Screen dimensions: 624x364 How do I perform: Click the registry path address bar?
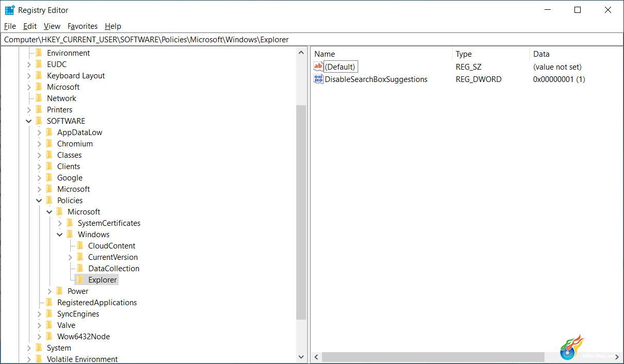tap(312, 39)
